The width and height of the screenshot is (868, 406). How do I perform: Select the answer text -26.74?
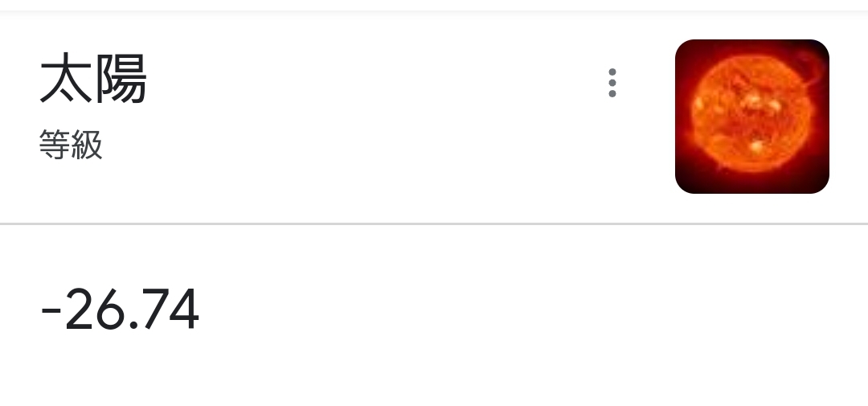click(120, 310)
